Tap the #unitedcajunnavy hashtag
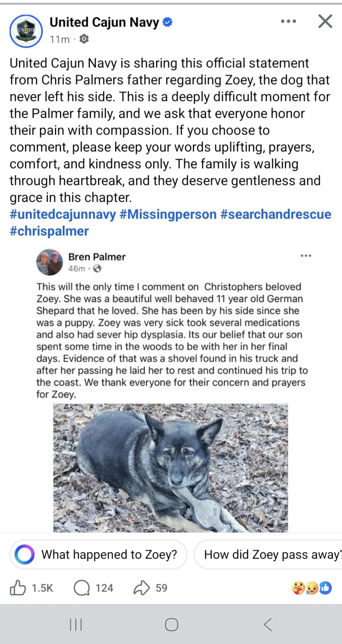The width and height of the screenshot is (342, 644). tap(63, 214)
